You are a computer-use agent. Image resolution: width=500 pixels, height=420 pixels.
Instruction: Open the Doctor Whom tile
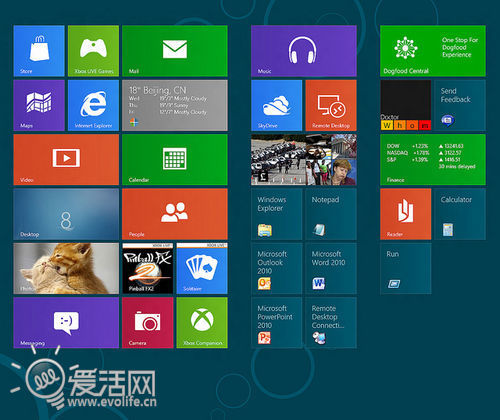pos(406,105)
